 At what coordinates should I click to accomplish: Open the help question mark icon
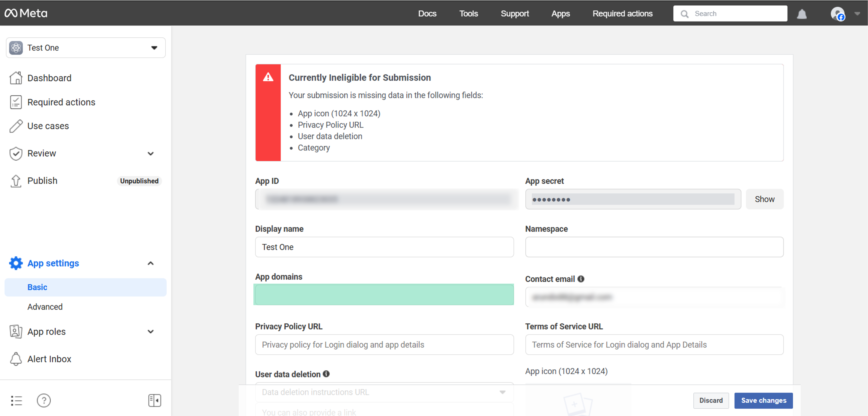[x=44, y=400]
